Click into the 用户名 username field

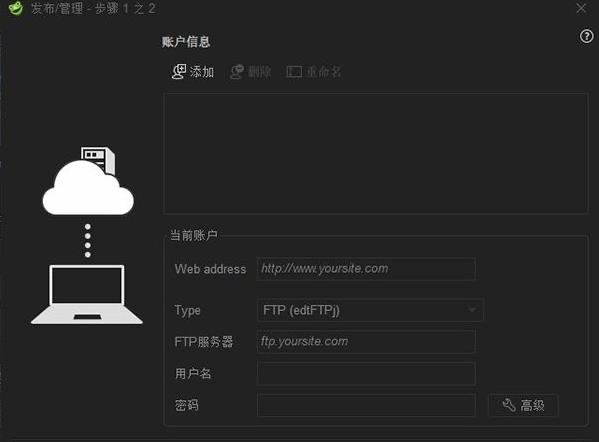(366, 373)
